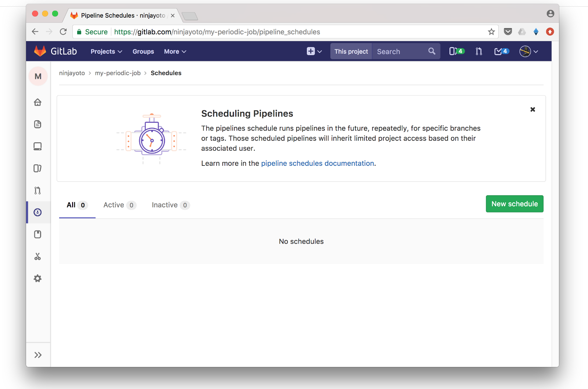Open the pipeline schedules documentation link

tap(318, 163)
